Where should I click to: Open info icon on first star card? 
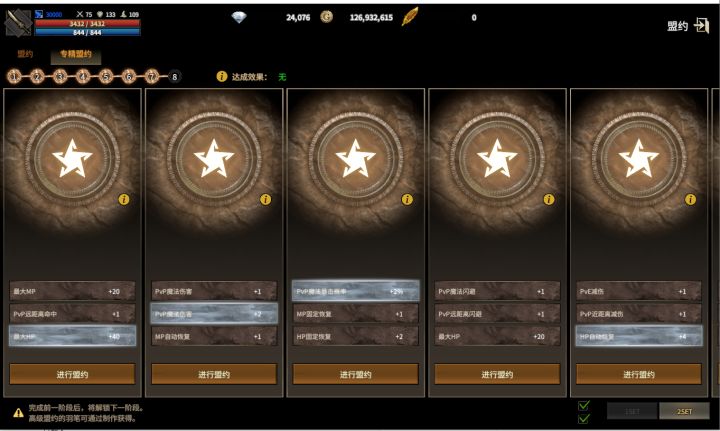[x=124, y=199]
